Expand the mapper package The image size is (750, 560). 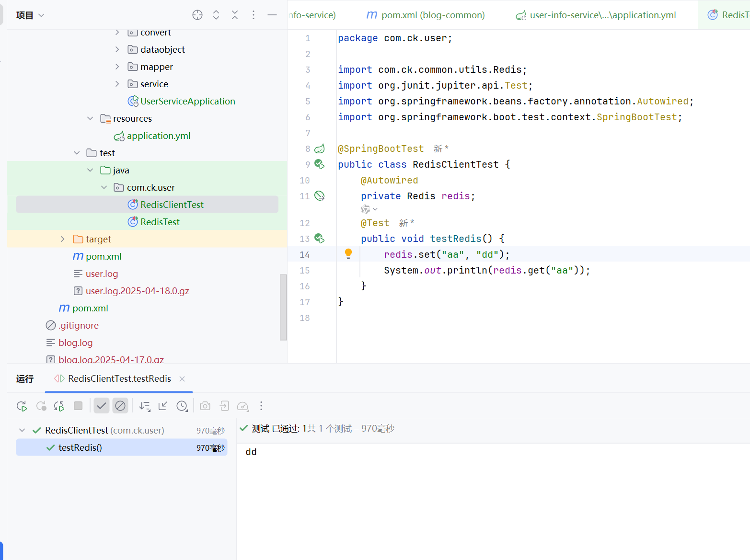pyautogui.click(x=117, y=67)
